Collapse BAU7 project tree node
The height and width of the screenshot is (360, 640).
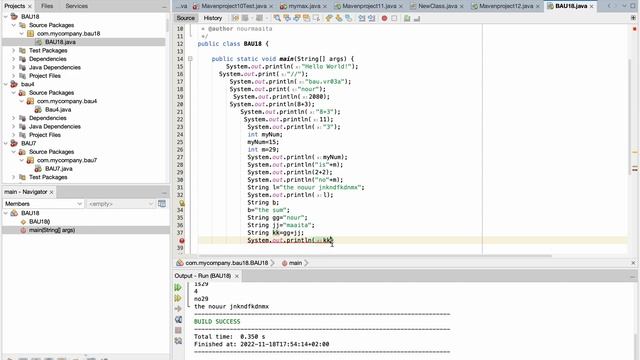6,143
